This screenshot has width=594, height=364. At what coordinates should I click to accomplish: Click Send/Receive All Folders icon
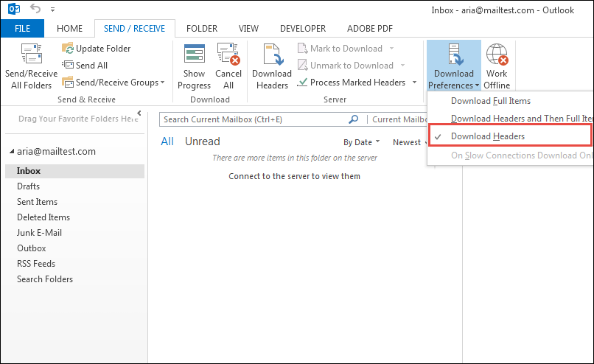32,53
